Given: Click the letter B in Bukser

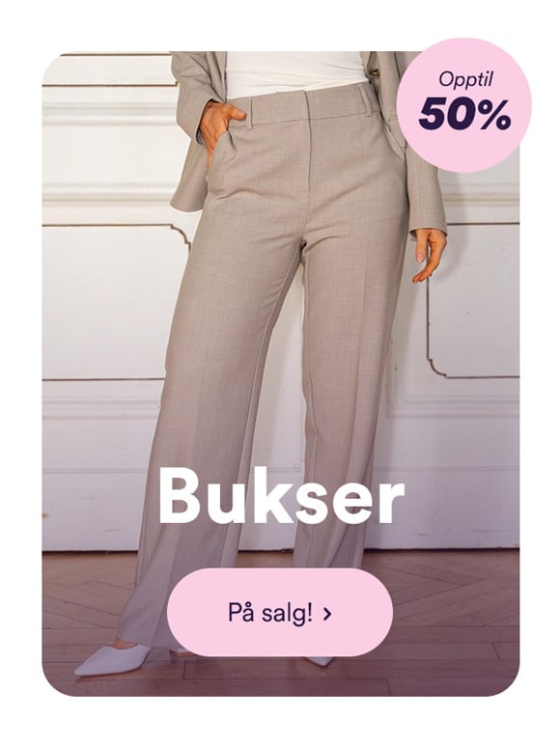Looking at the screenshot, I should [181, 495].
